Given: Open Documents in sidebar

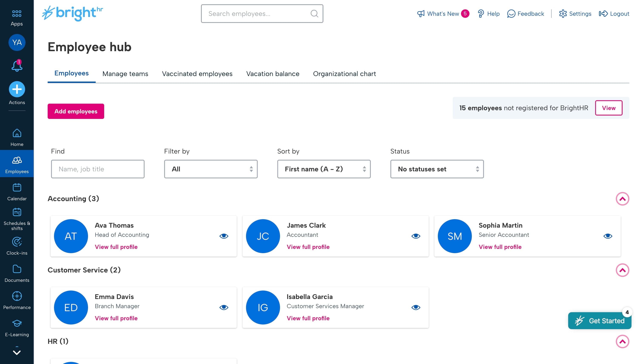Looking at the screenshot, I should point(17,273).
